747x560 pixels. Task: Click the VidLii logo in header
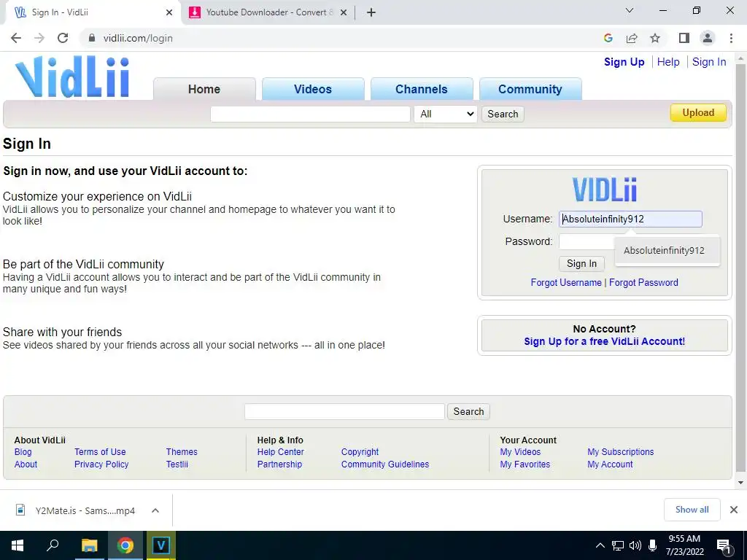pyautogui.click(x=72, y=77)
